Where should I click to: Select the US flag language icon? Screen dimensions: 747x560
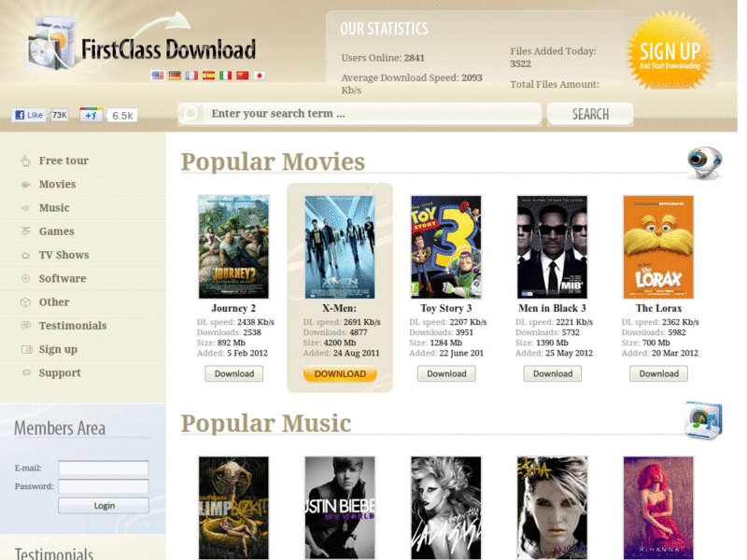click(x=157, y=76)
